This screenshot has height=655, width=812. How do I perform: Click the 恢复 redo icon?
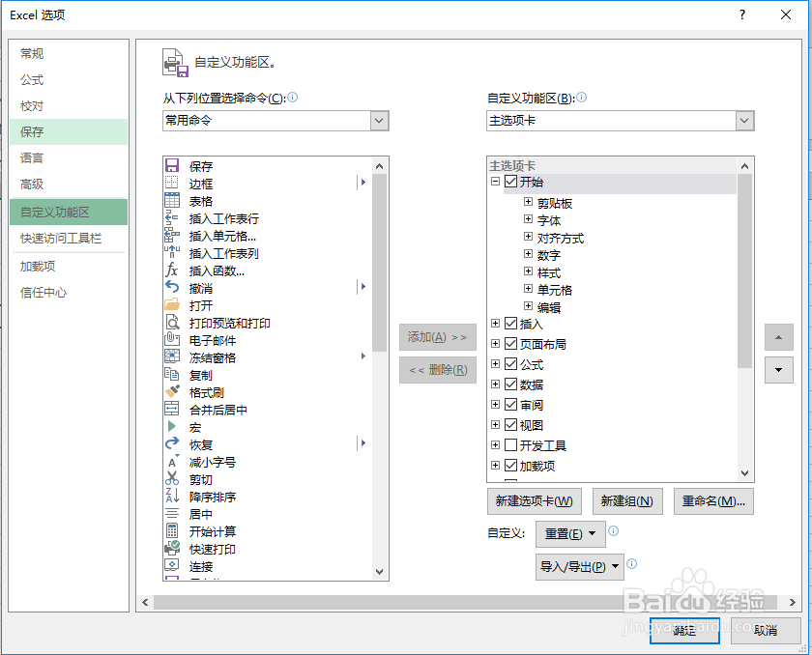tap(172, 443)
